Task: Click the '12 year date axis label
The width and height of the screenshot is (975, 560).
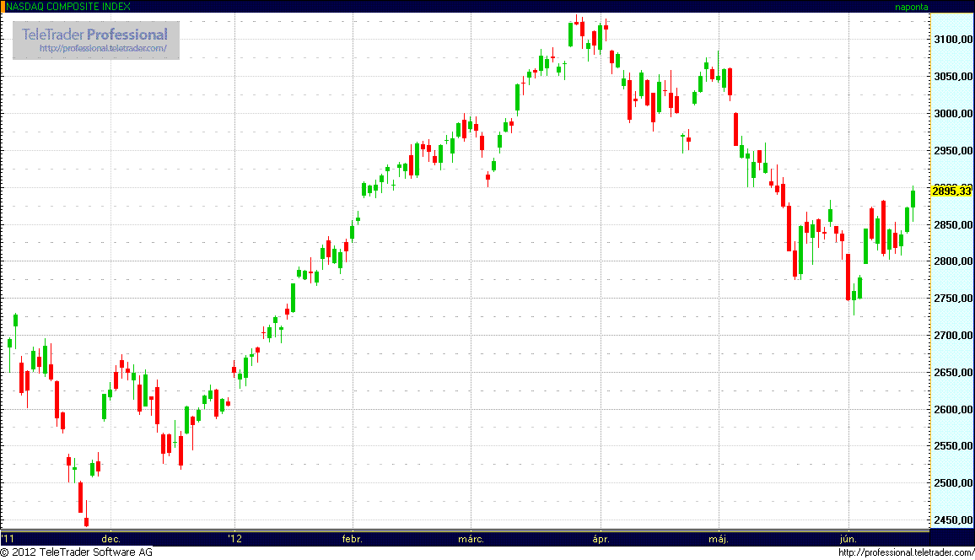Action: coord(235,539)
